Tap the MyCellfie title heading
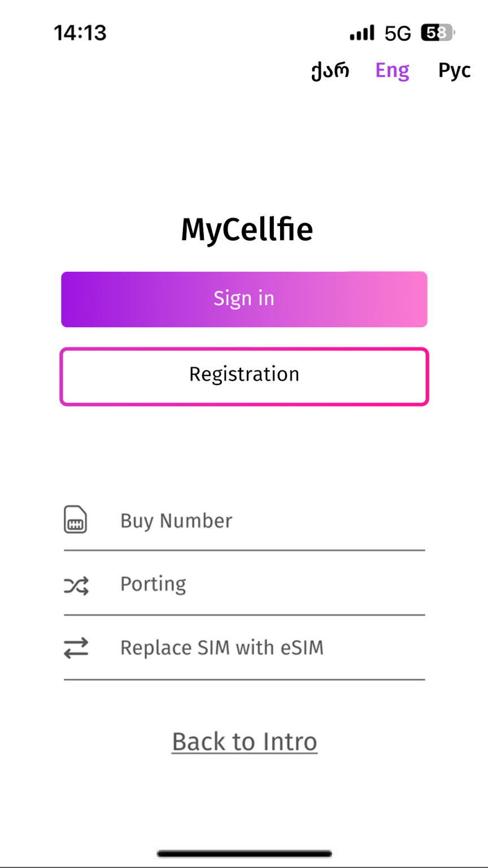This screenshot has height=868, width=488. 247,229
